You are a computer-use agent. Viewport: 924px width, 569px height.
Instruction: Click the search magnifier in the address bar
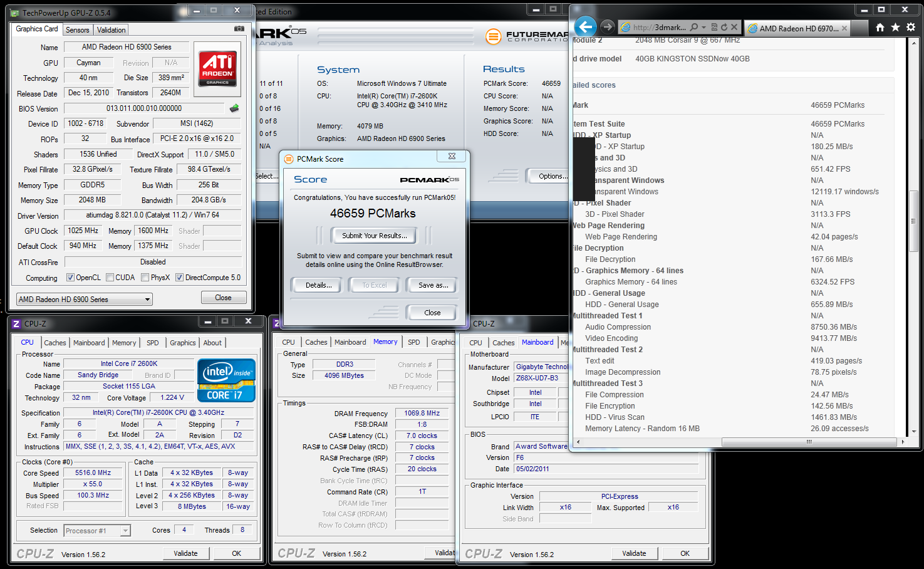pyautogui.click(x=694, y=28)
